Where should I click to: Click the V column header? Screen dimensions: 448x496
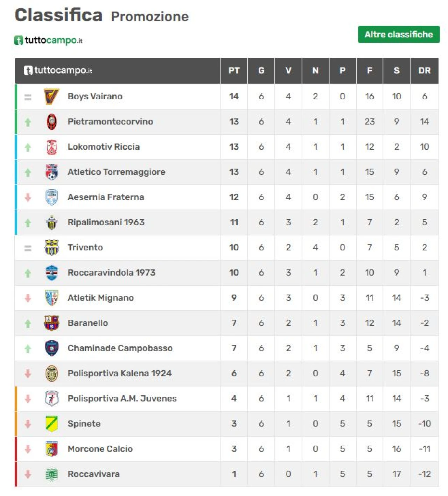(288, 71)
